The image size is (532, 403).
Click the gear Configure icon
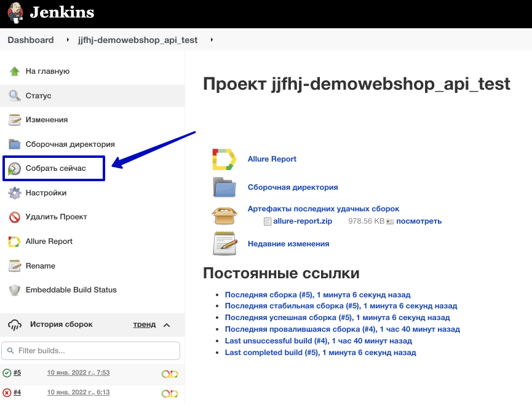point(15,193)
